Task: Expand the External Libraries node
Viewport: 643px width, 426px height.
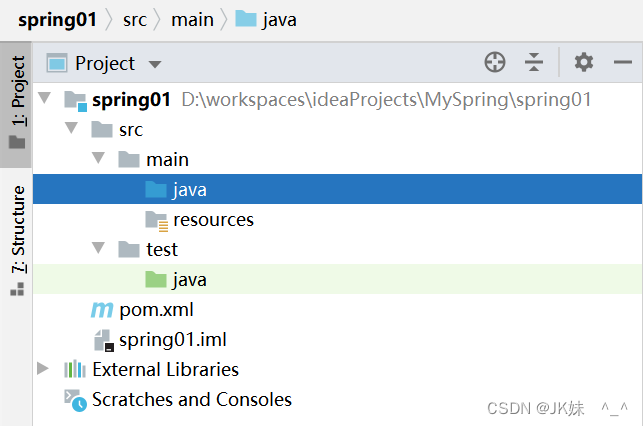Action: pyautogui.click(x=43, y=369)
